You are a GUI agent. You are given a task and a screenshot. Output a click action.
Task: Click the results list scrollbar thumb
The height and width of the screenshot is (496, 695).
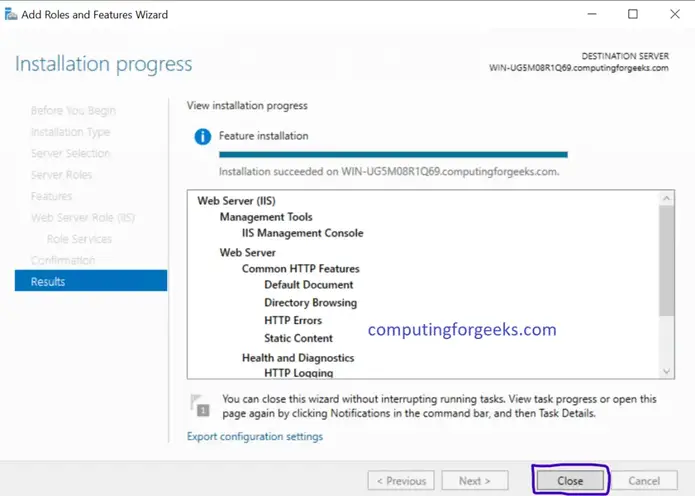click(x=666, y=261)
